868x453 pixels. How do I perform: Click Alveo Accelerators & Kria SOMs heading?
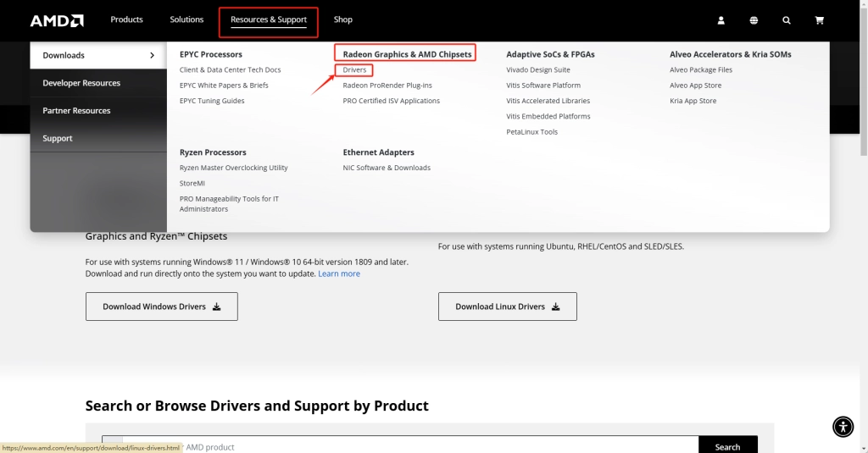coord(730,54)
